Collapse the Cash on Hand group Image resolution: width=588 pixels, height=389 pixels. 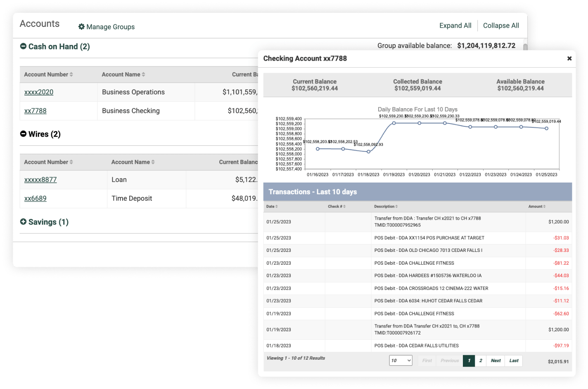[x=24, y=46]
